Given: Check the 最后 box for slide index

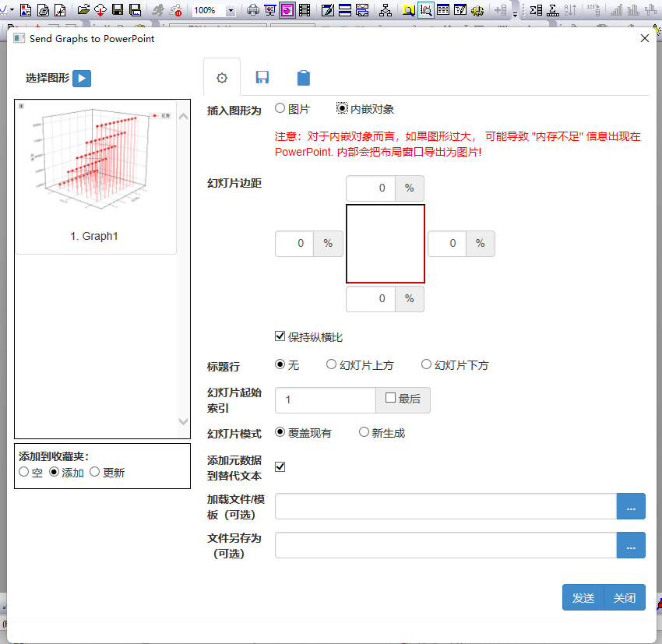Looking at the screenshot, I should (x=391, y=398).
